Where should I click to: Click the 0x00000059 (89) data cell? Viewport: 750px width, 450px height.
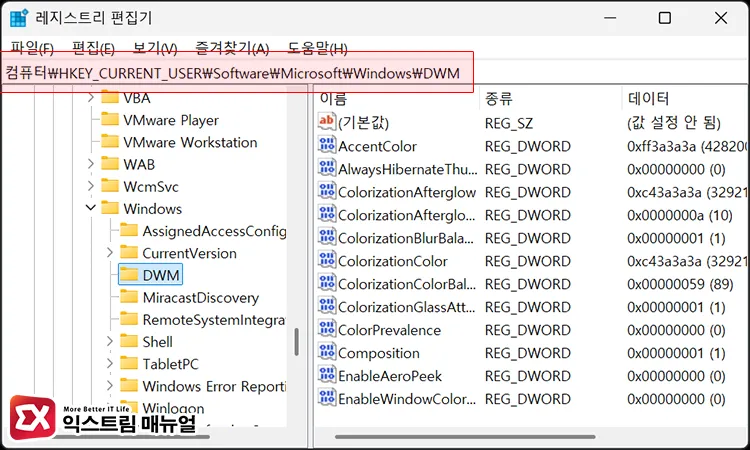click(x=680, y=284)
